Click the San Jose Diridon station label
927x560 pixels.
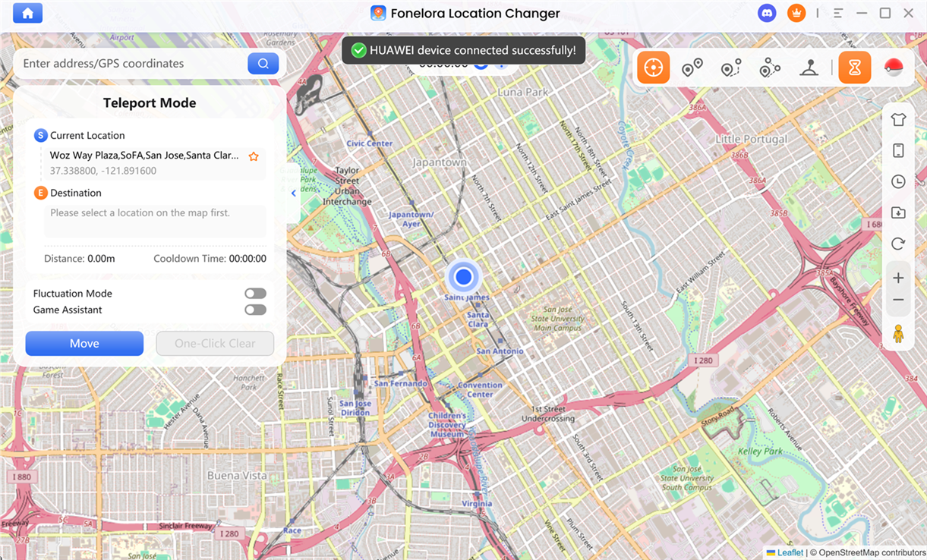tap(355, 409)
